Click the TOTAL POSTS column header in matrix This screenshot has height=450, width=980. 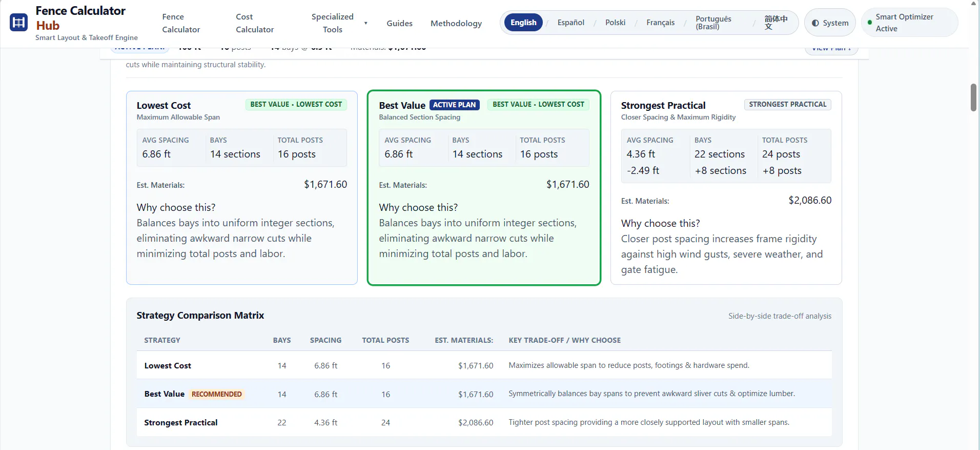point(385,340)
